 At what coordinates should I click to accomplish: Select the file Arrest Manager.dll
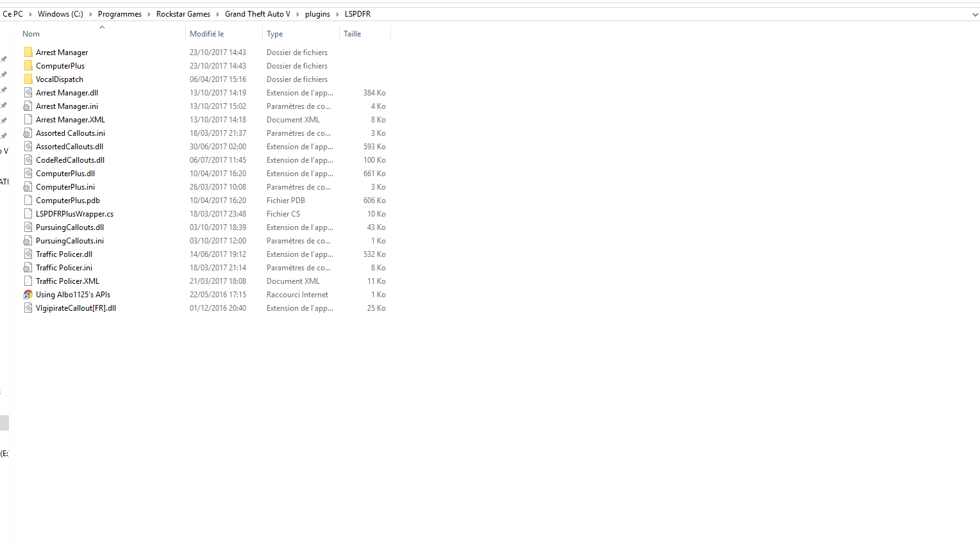[67, 93]
